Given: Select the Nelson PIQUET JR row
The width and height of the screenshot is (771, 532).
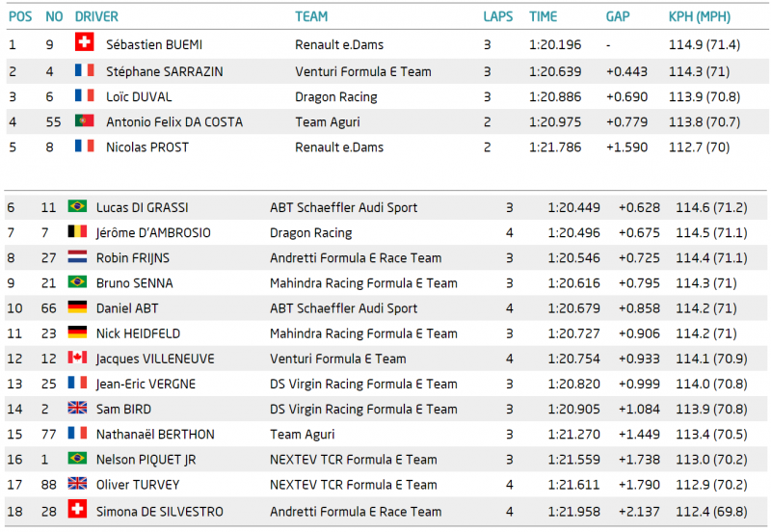Looking at the screenshot, I should pyautogui.click(x=385, y=459).
